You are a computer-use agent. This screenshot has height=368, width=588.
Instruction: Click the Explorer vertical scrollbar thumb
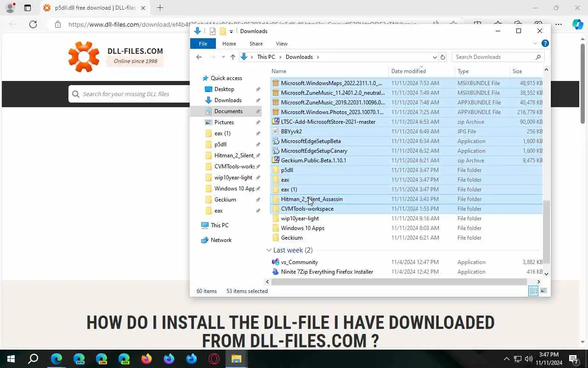[546, 231]
